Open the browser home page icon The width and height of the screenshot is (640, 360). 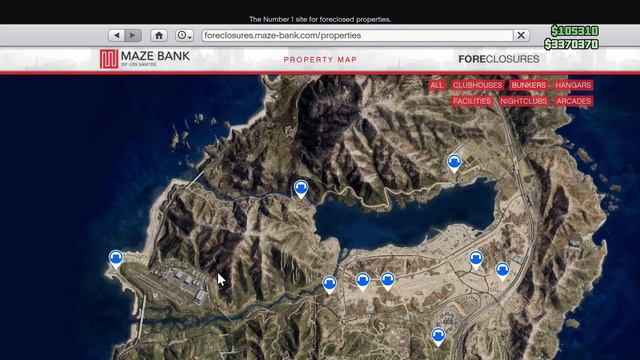pyautogui.click(x=159, y=36)
